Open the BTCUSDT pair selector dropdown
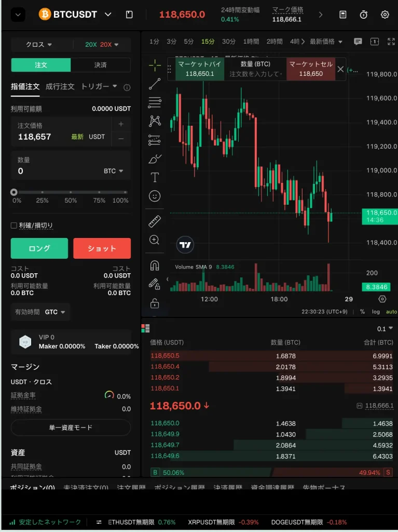 coord(108,15)
